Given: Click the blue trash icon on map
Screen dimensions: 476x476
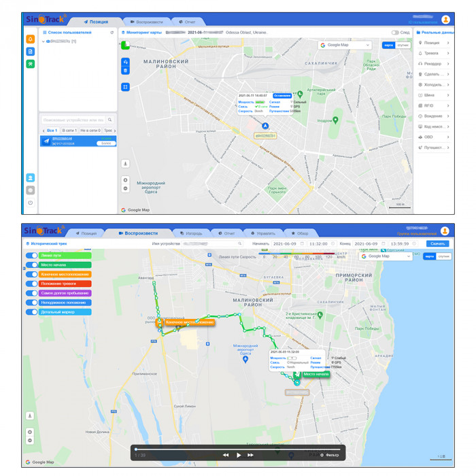Looking at the screenshot, I should pos(125,71).
